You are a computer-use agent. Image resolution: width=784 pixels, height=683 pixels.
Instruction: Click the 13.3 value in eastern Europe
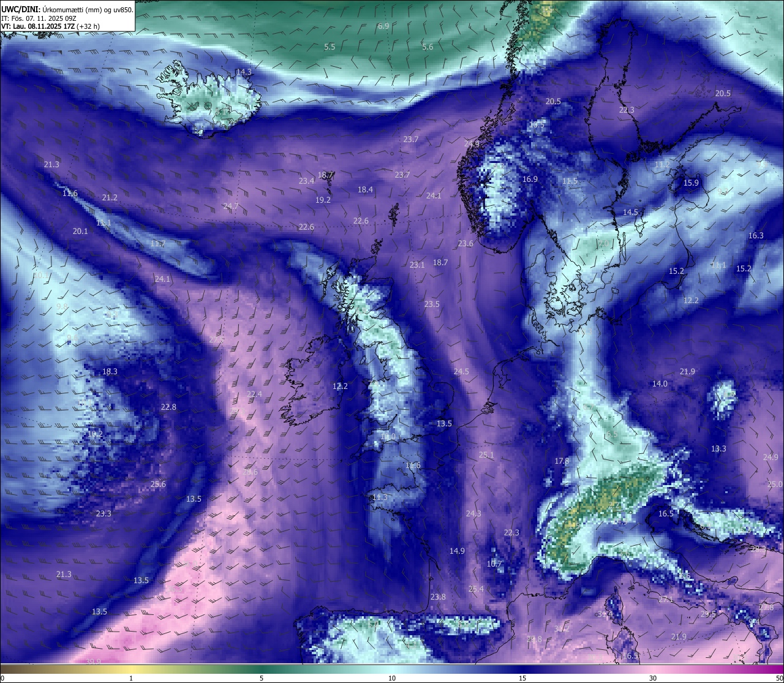[x=718, y=449]
